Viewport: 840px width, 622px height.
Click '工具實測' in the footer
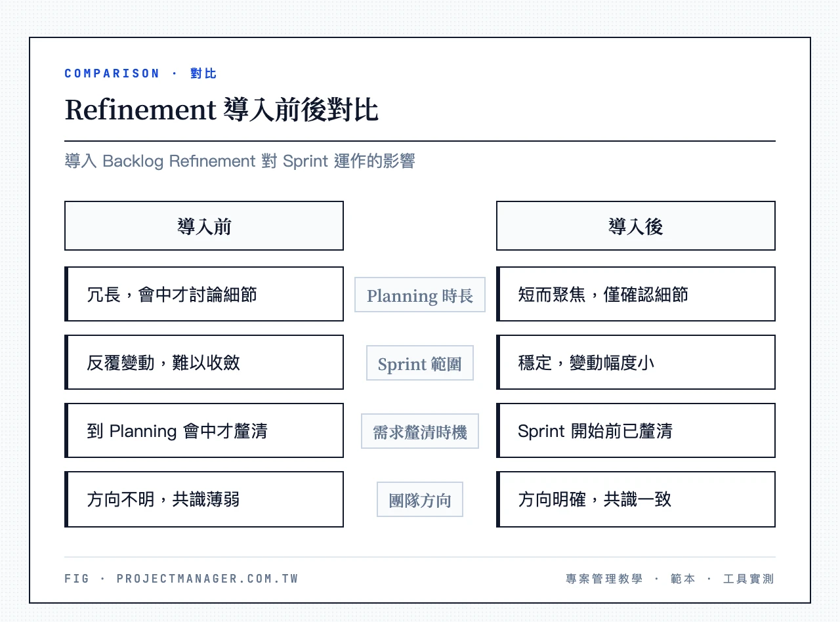tap(749, 579)
